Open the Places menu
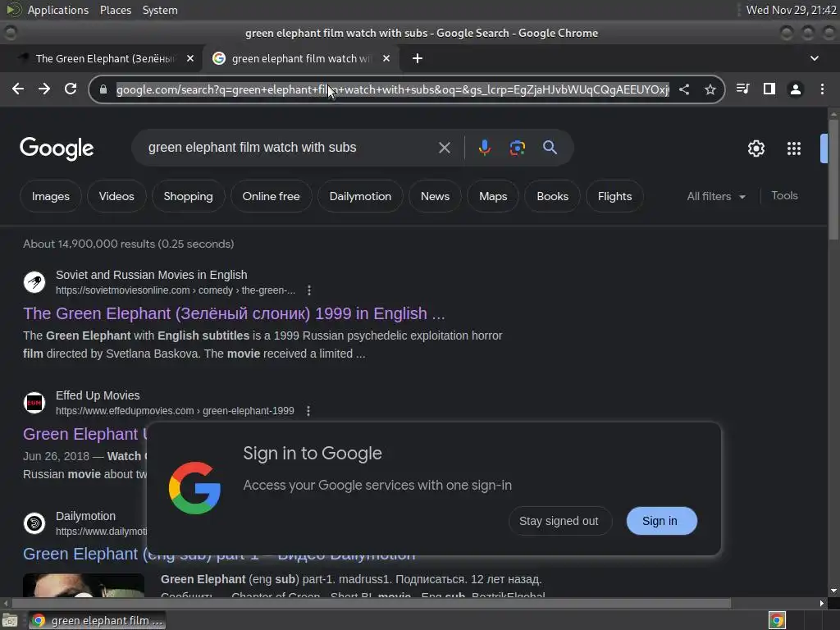This screenshot has width=840, height=630. coord(115,10)
